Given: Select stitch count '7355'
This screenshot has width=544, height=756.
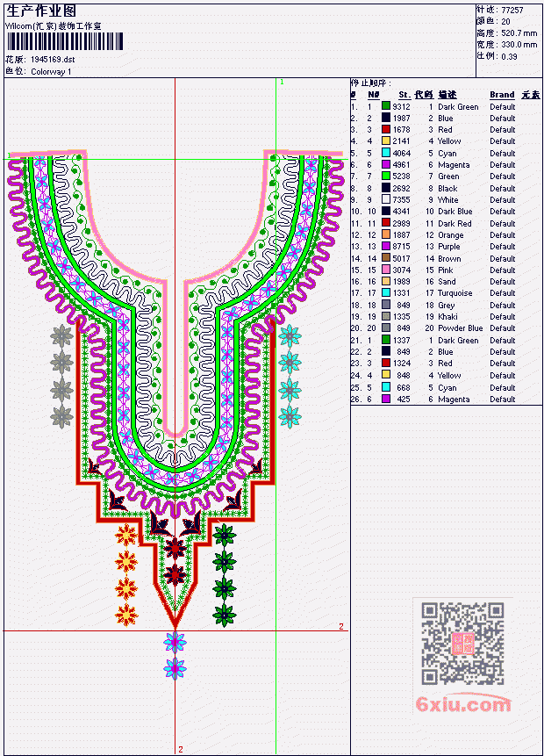Looking at the screenshot, I should click(x=401, y=199).
